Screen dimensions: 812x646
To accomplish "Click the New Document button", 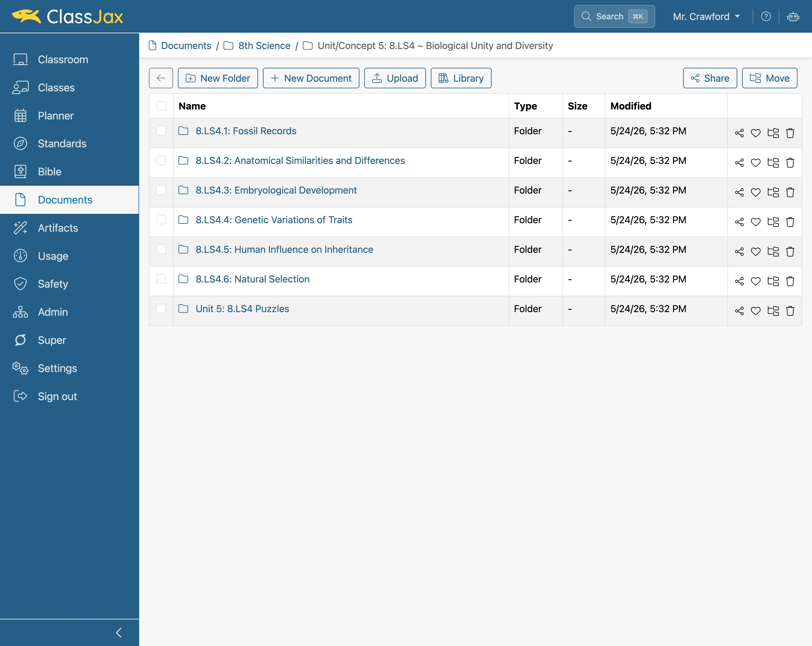I will tap(311, 78).
